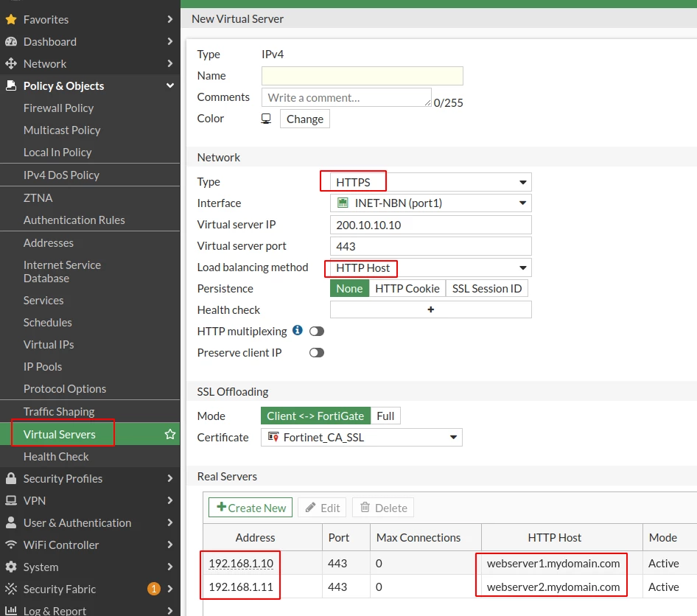Open Firewall Policy menu item

coord(59,108)
